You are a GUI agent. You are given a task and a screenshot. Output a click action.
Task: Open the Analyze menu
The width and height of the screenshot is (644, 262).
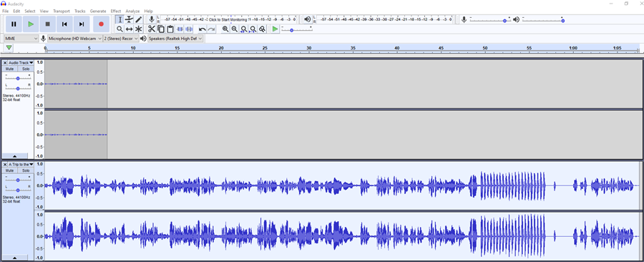pos(132,11)
